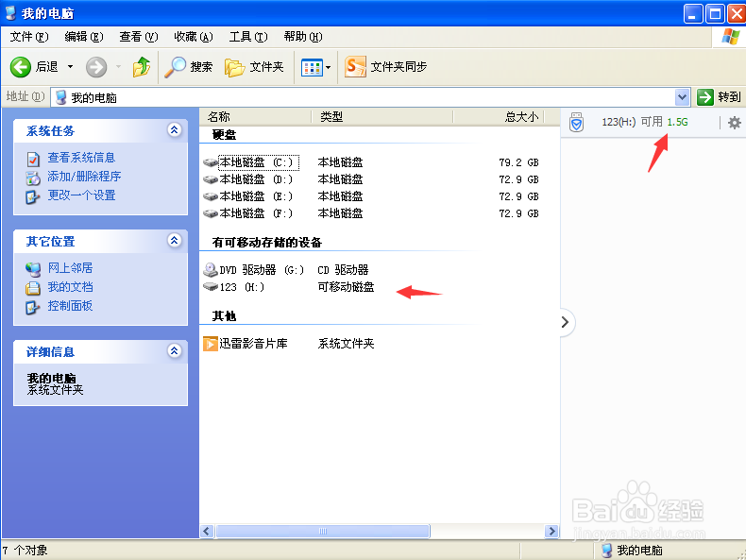
Task: Open the 收藏(A) menu
Action: pos(194,37)
